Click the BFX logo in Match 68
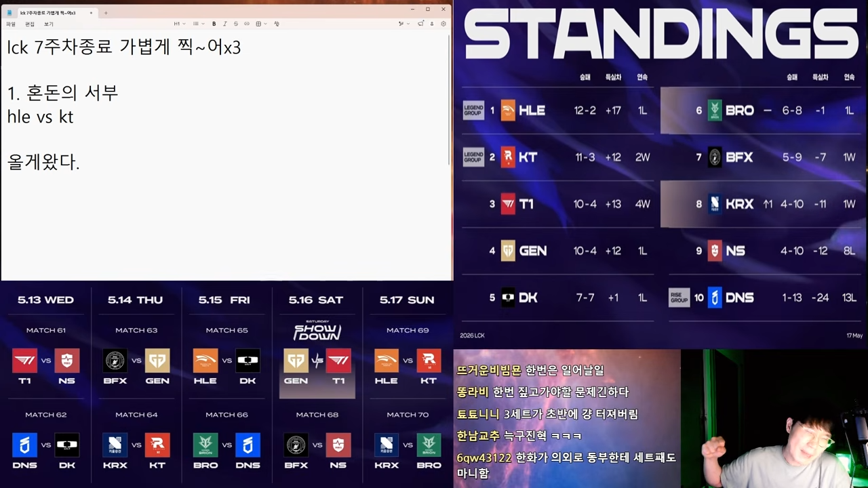Viewport: 868px width, 488px height. [x=296, y=445]
